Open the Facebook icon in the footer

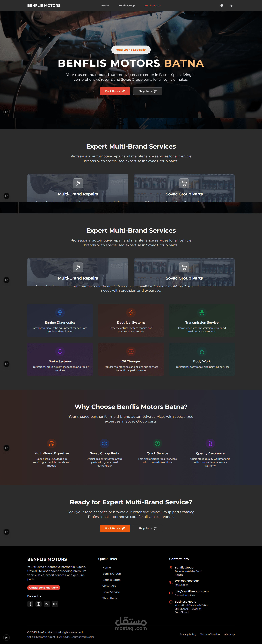pyautogui.click(x=30, y=604)
